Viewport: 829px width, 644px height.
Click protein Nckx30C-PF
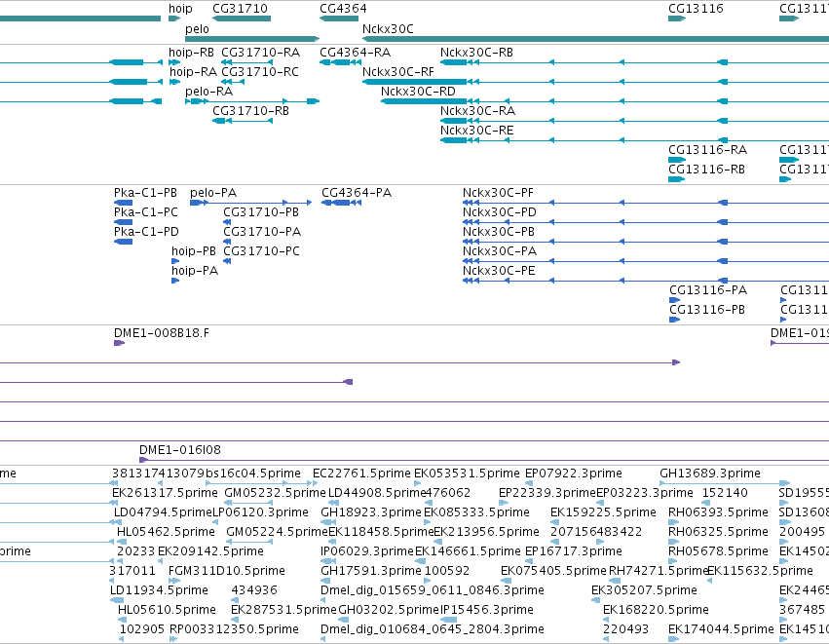(x=498, y=193)
